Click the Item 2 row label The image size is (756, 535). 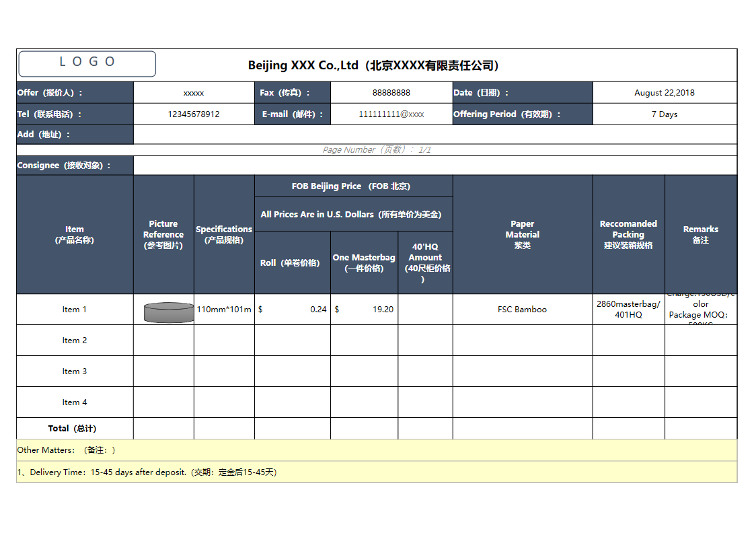tap(75, 341)
